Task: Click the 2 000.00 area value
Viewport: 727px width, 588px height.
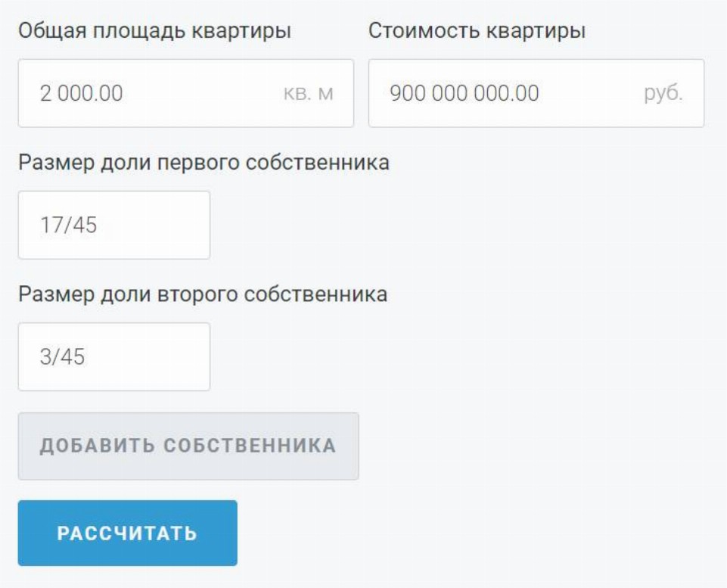Action: [x=81, y=94]
